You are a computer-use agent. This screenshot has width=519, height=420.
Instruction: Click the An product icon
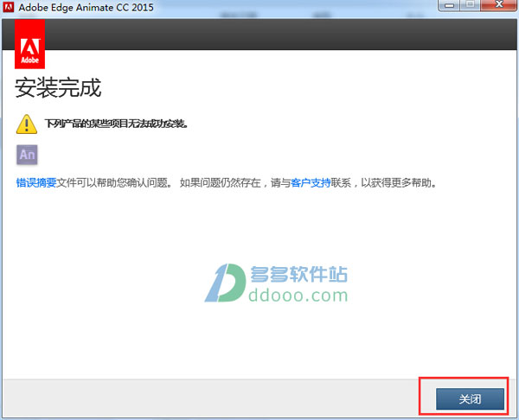tap(27, 155)
